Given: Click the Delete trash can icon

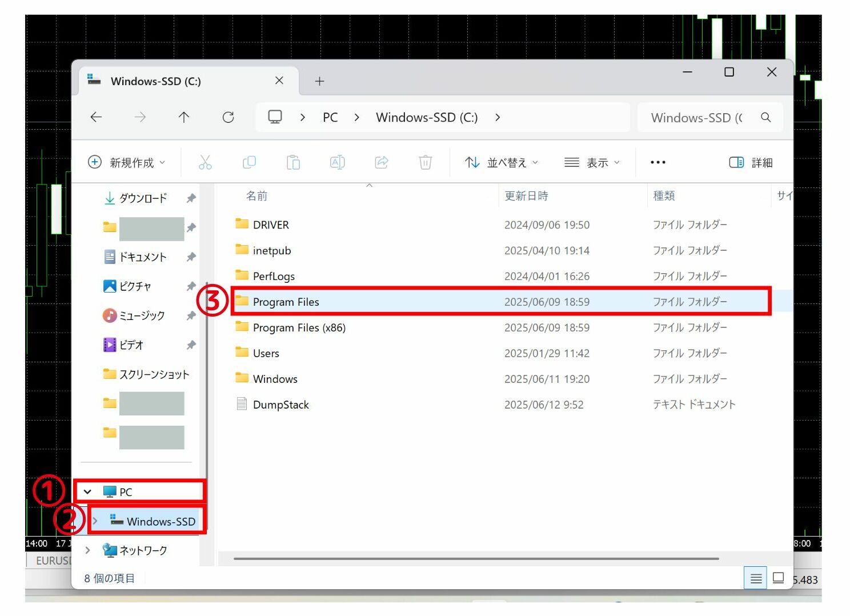Looking at the screenshot, I should coord(425,163).
